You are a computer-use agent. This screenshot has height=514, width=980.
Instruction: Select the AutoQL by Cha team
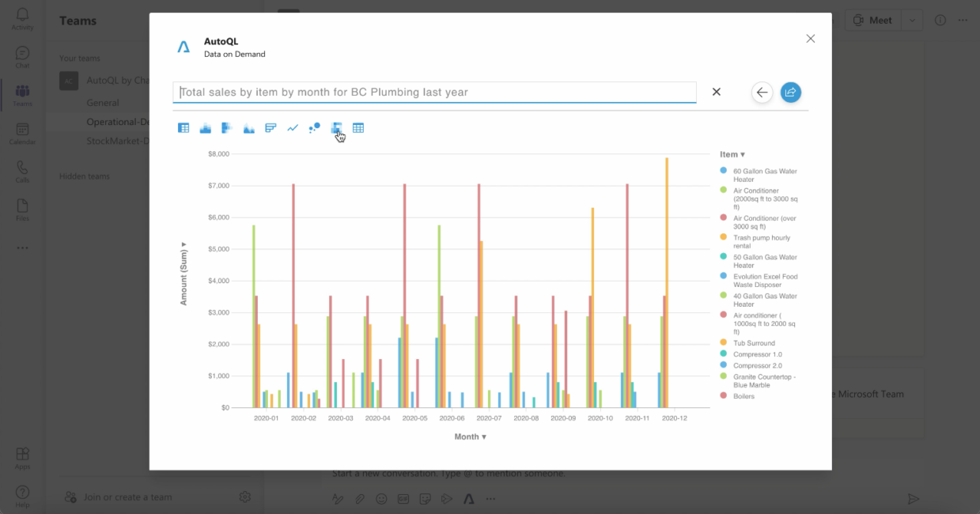pos(104,81)
